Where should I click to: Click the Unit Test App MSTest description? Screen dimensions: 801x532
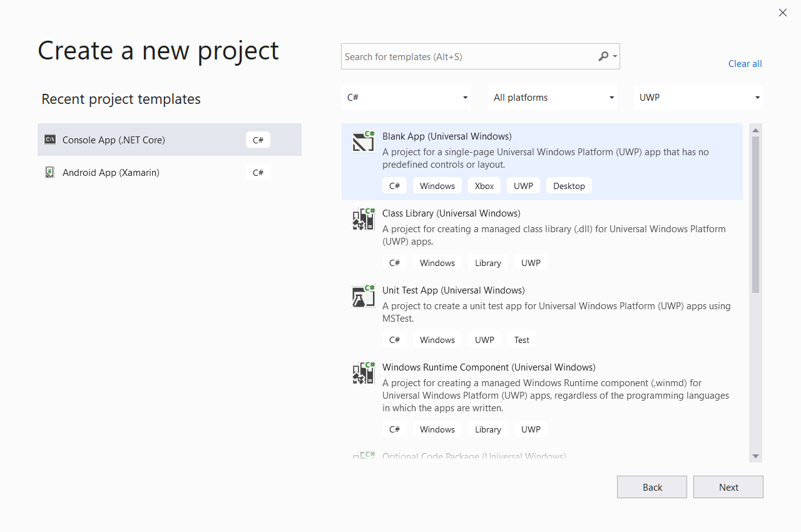(556, 312)
